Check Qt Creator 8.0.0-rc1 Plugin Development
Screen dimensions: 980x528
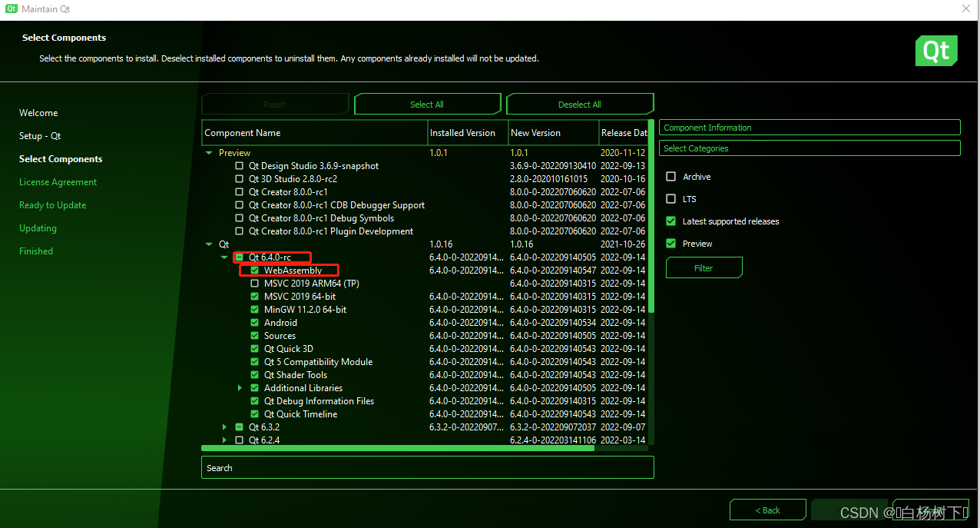(x=240, y=231)
